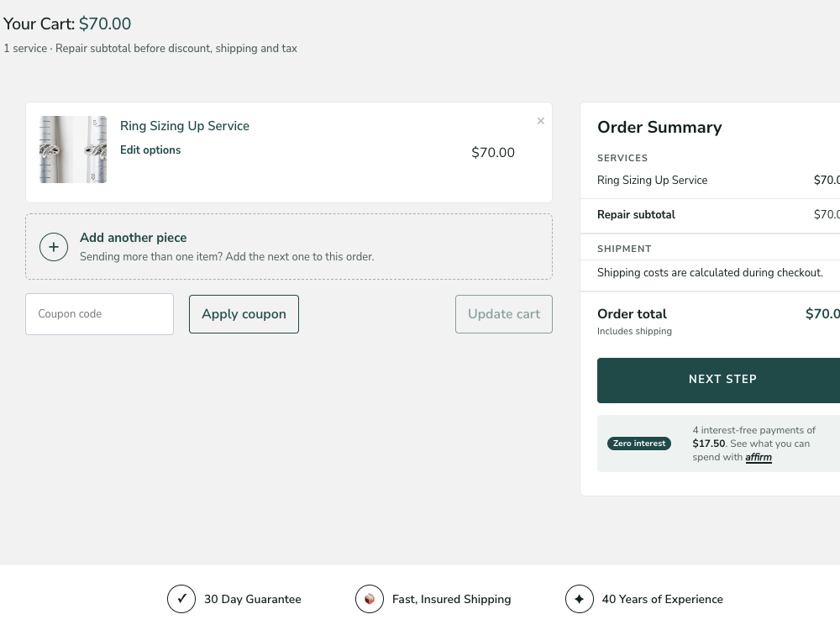Click the Your Cart total heading
The image size is (840, 630).
[67, 24]
